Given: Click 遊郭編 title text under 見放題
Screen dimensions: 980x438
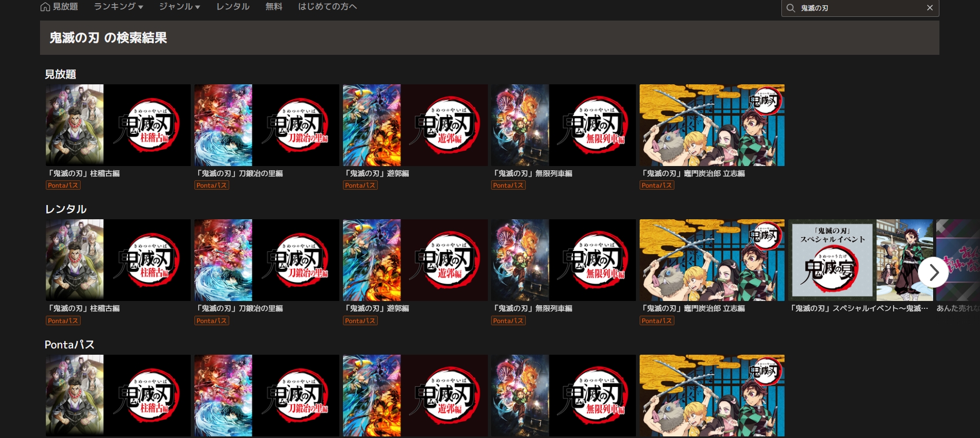Looking at the screenshot, I should (x=376, y=173).
